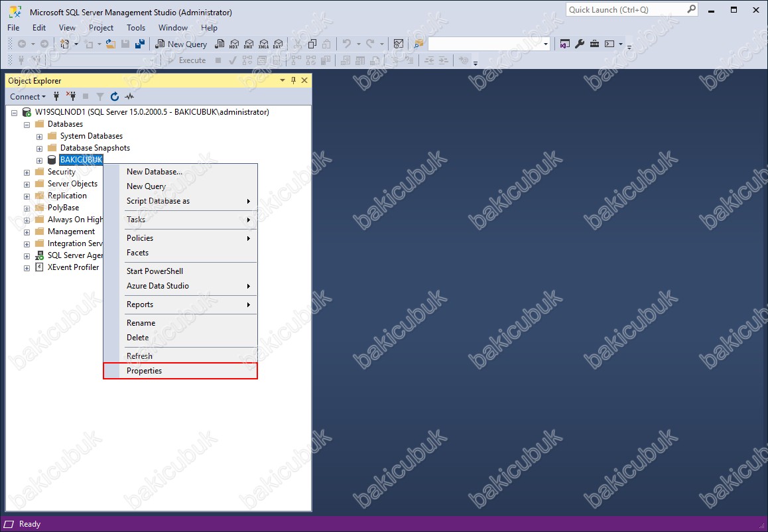Screen dimensions: 768x532
Task: Select the System Databases tree item
Action: point(91,136)
